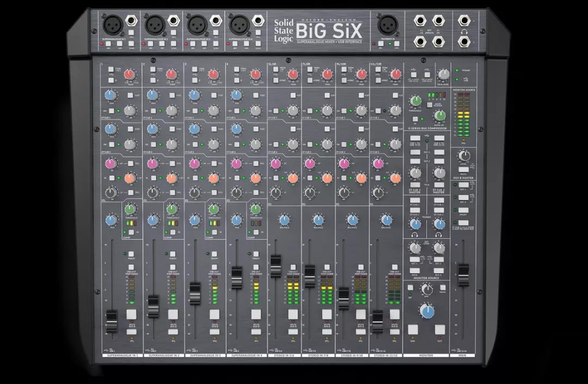Click the Talk Level knob
The image size is (588, 384).
click(444, 74)
